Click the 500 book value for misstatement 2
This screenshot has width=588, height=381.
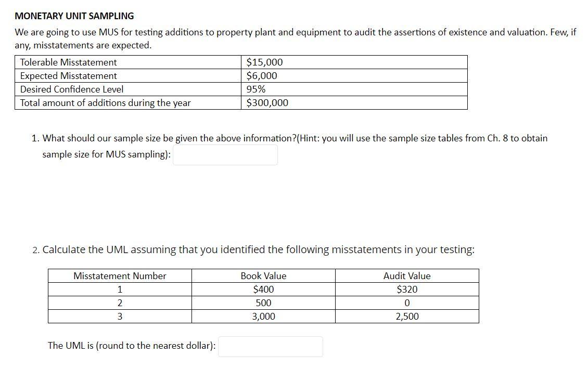[x=263, y=303]
